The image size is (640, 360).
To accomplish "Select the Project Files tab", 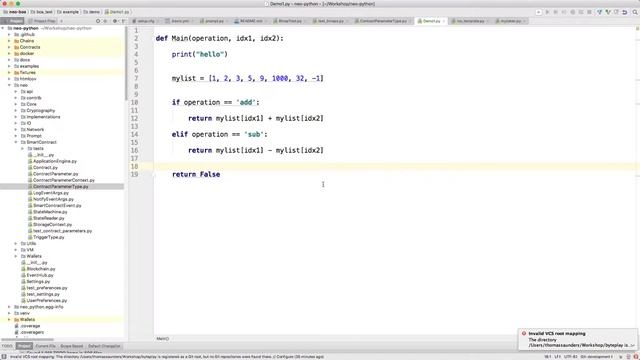I will pos(42,21).
